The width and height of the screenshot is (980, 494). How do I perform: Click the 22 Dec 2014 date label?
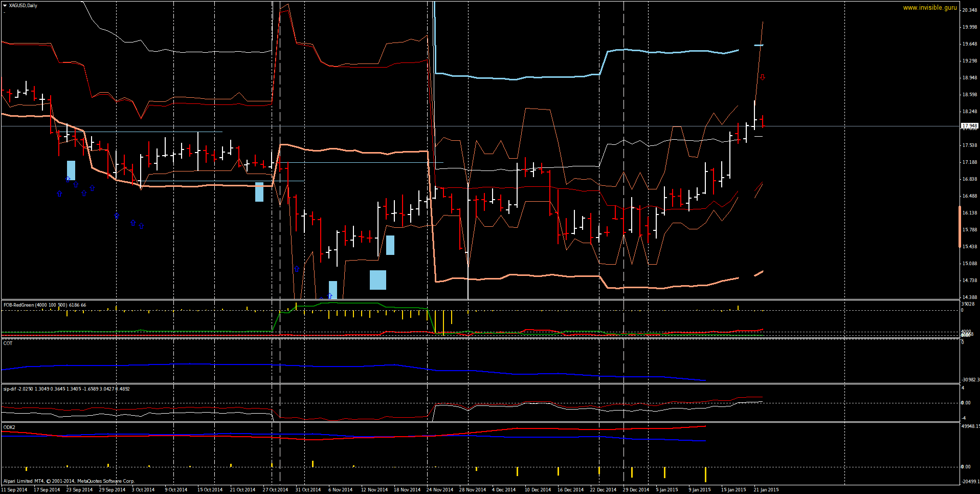click(604, 490)
